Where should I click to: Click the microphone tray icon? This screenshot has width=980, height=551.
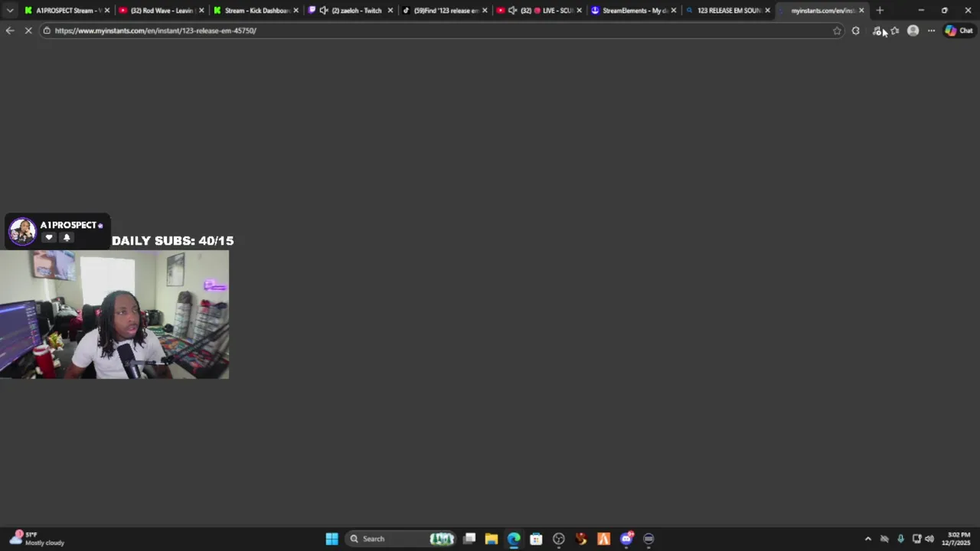(900, 539)
